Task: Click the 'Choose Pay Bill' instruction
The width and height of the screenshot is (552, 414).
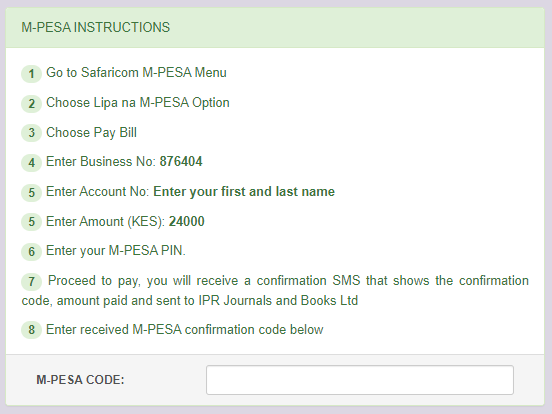Action: 91,133
